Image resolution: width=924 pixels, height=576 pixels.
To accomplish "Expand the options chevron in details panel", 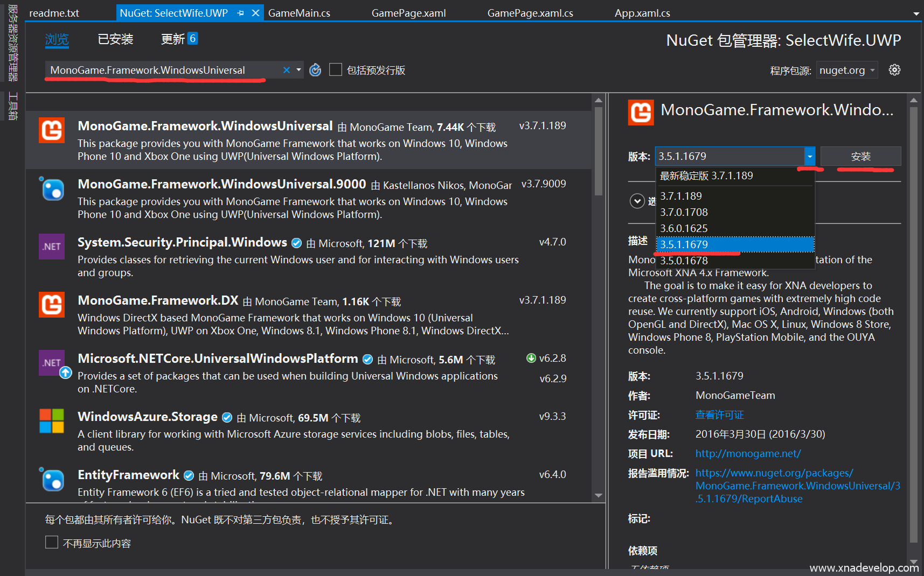I will pos(637,201).
